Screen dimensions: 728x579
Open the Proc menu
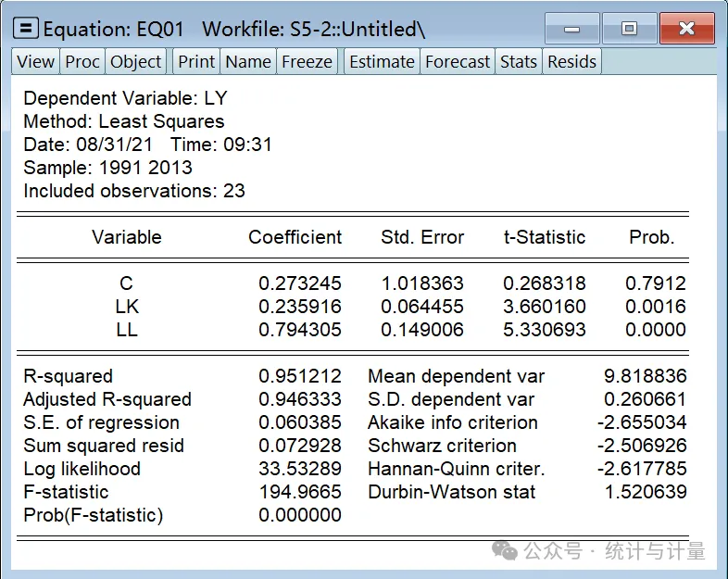point(82,61)
